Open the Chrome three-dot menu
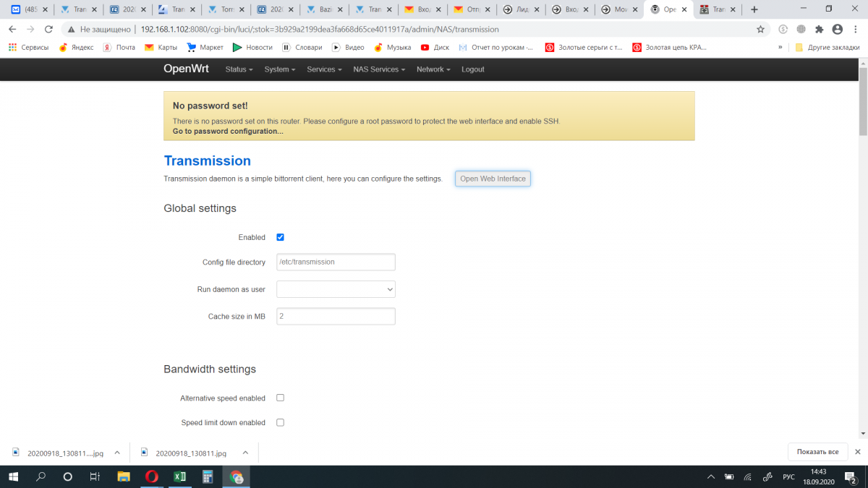This screenshot has height=488, width=868. click(856, 30)
